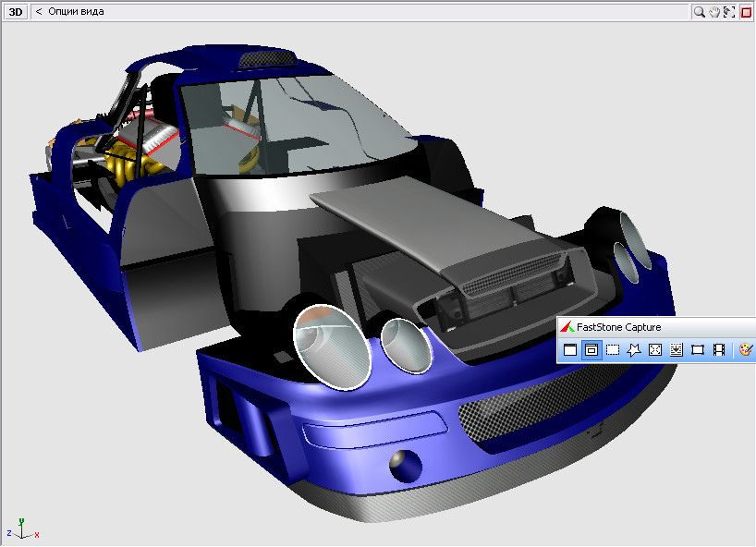
Task: Click Capture Active Window icon in FastStone
Action: pos(570,350)
